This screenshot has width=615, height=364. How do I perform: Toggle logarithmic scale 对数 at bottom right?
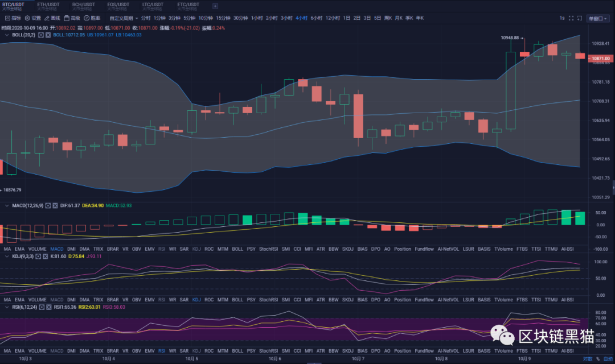coord(587,359)
